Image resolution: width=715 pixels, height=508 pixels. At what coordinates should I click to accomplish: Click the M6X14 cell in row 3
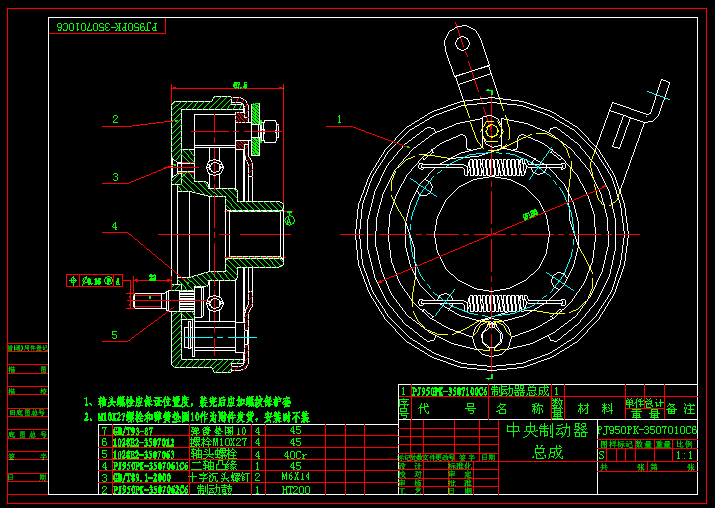point(295,477)
